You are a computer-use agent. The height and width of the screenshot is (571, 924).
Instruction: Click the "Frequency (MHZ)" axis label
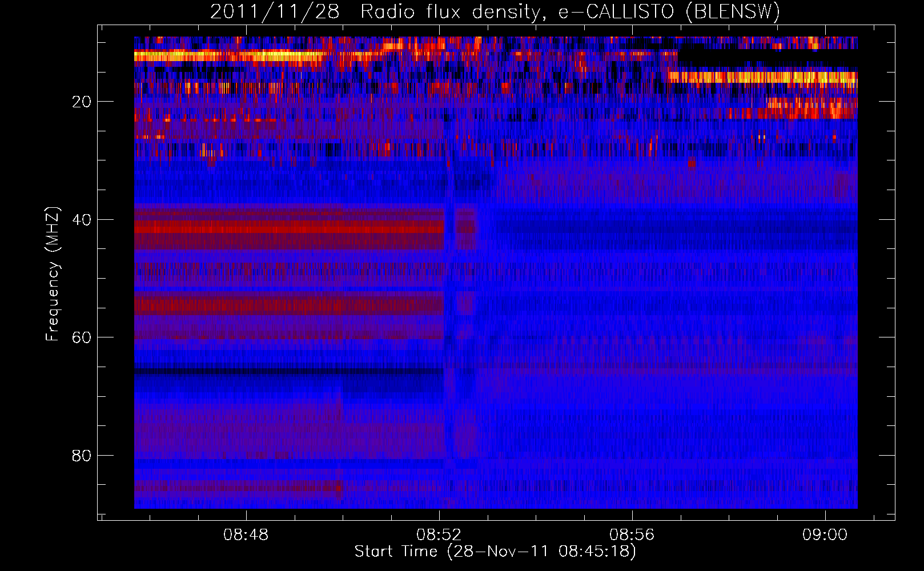coord(53,274)
